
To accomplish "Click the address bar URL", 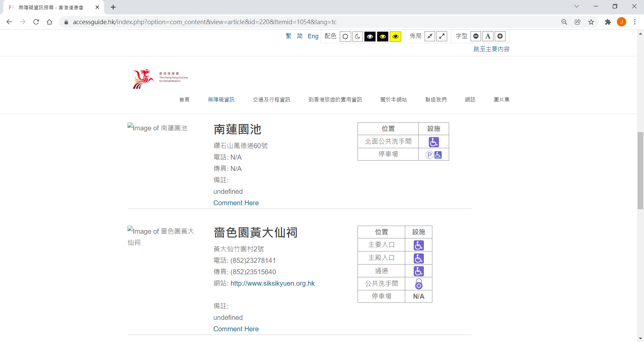I will [205, 22].
